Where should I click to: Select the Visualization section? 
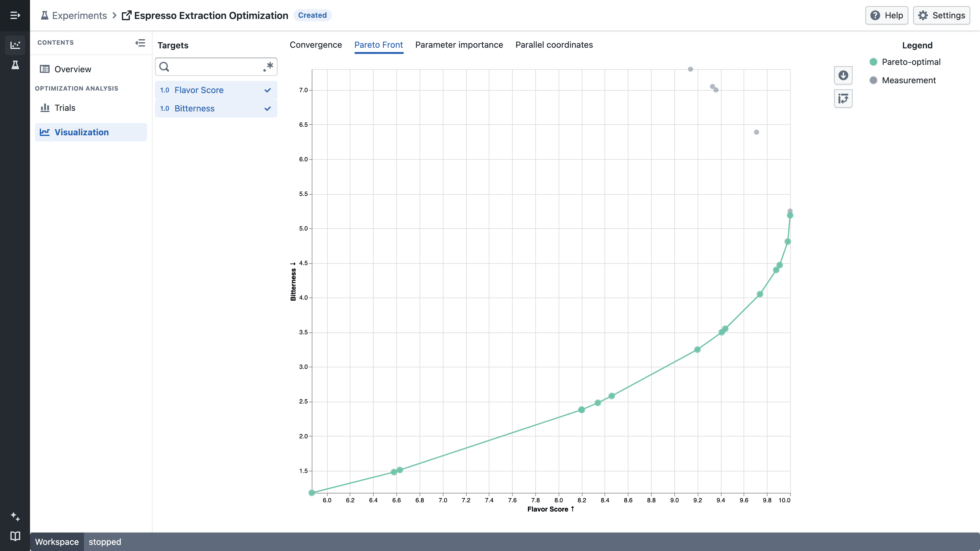pos(91,132)
